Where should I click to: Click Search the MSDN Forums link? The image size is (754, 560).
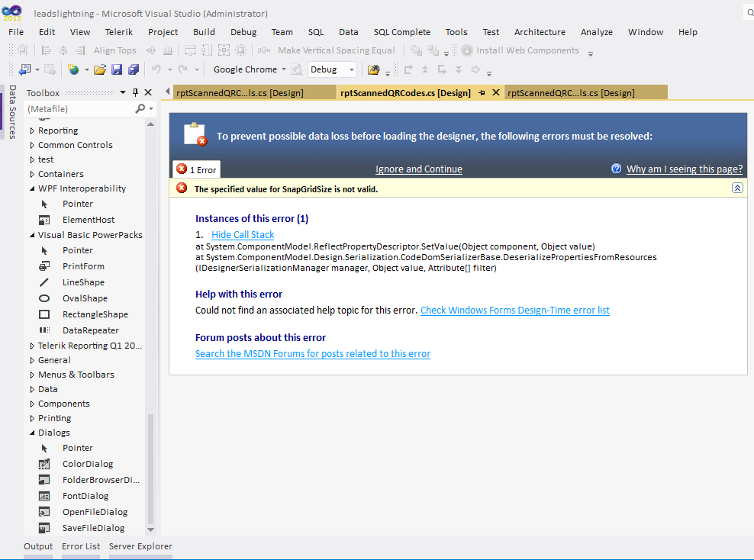click(313, 354)
